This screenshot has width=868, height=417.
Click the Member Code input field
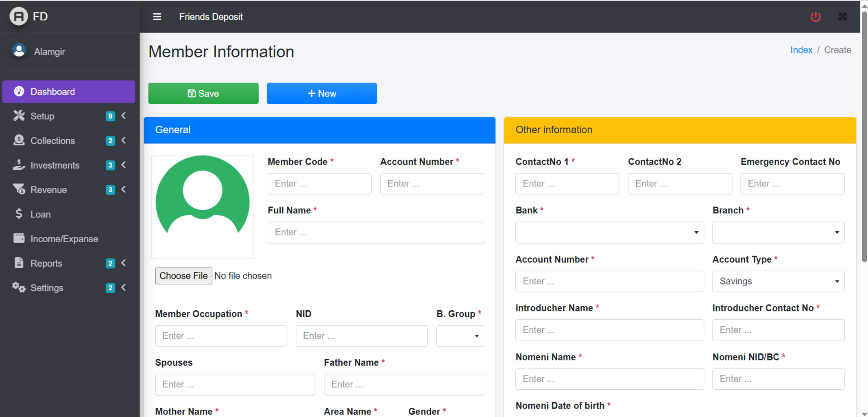coord(319,184)
